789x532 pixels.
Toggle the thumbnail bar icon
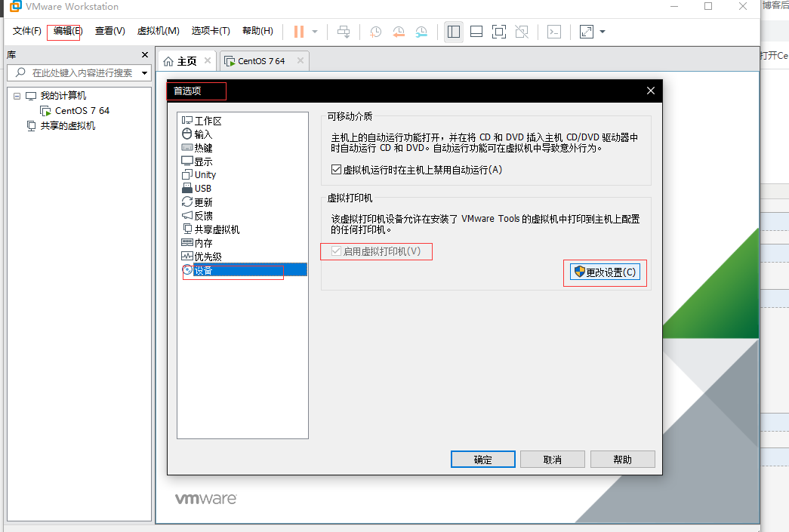(476, 32)
